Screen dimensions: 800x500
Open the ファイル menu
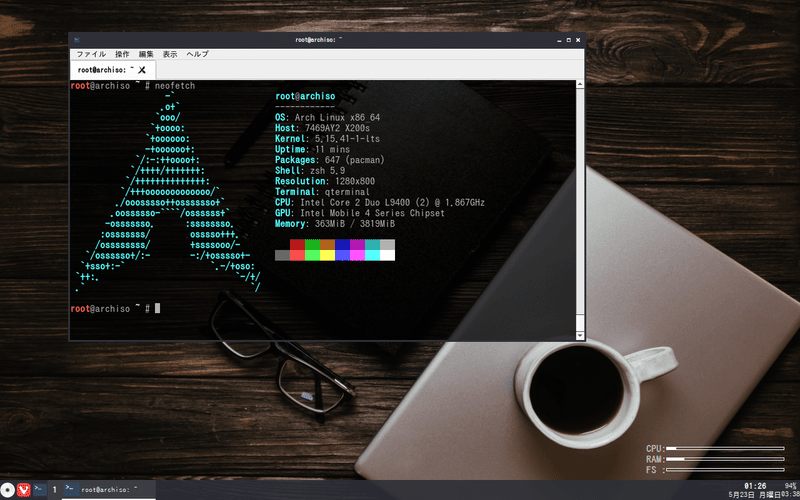tap(91, 54)
